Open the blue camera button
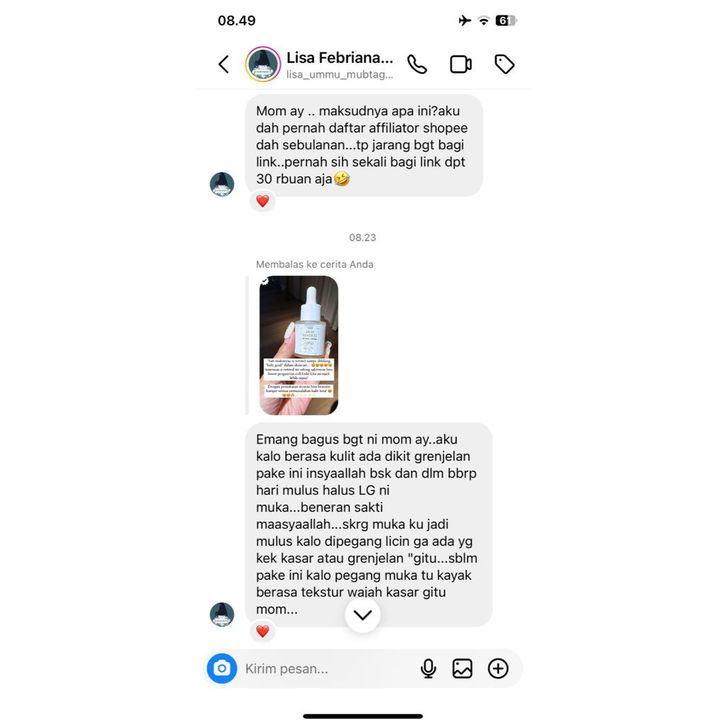 coord(222,668)
